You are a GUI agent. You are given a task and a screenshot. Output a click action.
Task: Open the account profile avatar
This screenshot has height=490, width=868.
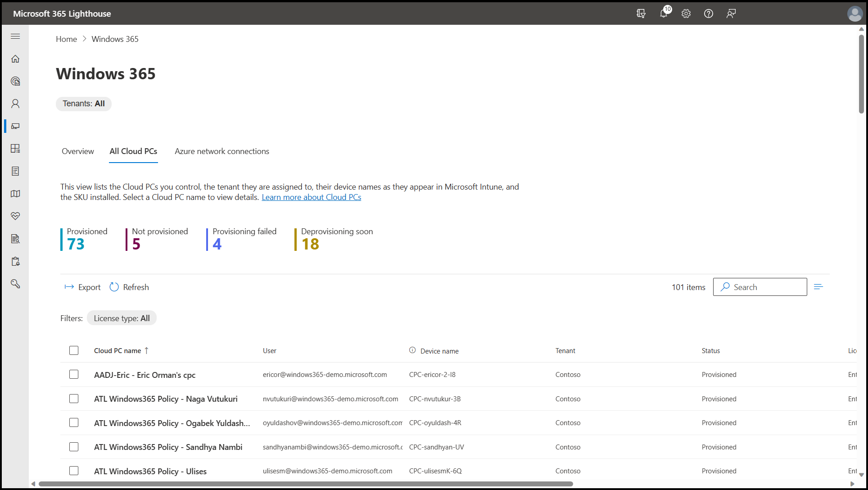click(854, 14)
